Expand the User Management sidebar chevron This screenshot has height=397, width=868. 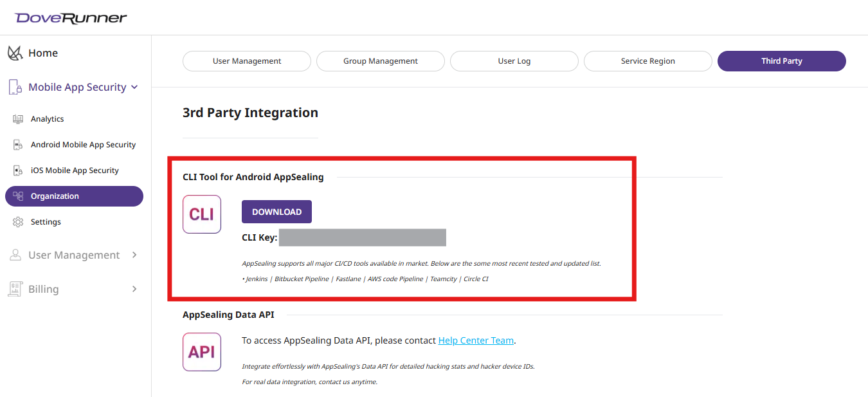point(134,255)
